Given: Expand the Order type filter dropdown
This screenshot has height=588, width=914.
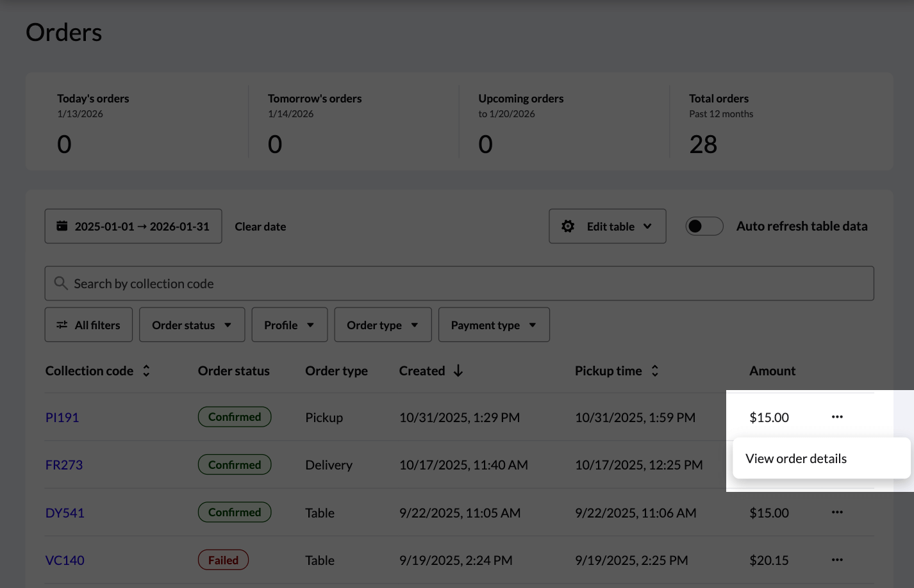Looking at the screenshot, I should 383,325.
